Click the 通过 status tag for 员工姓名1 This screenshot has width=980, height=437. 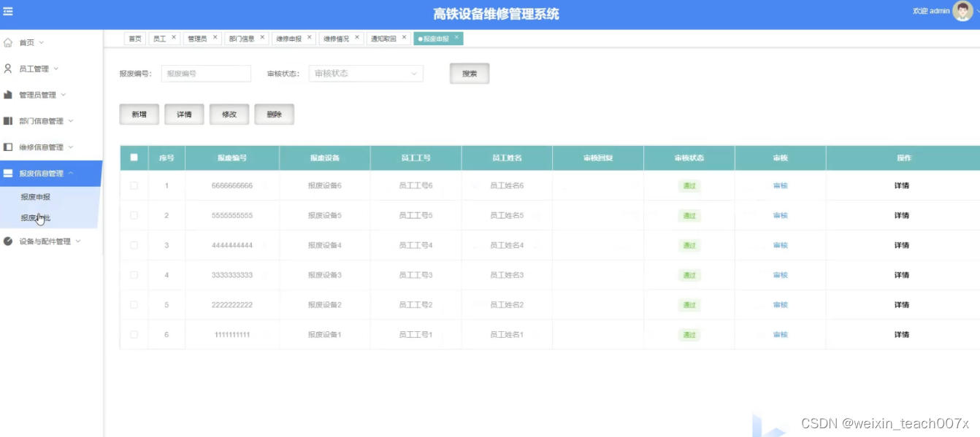tap(689, 334)
